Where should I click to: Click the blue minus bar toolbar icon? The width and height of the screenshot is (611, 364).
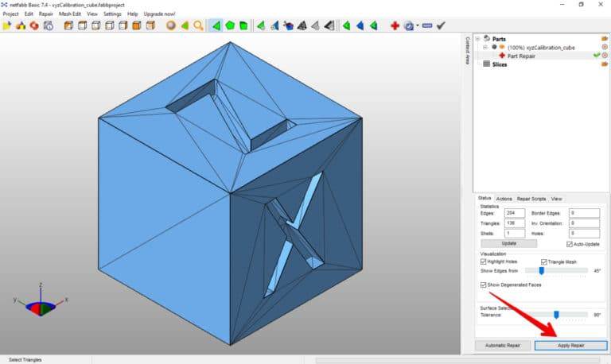[427, 25]
